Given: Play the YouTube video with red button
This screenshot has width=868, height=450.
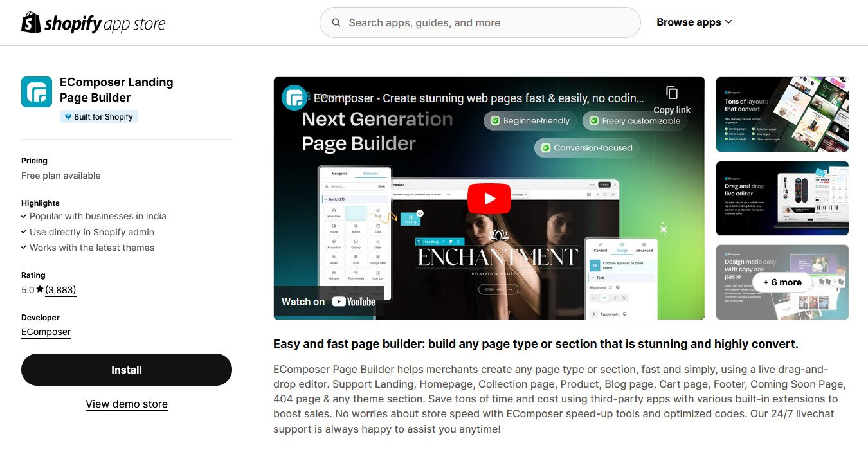Looking at the screenshot, I should 489,199.
